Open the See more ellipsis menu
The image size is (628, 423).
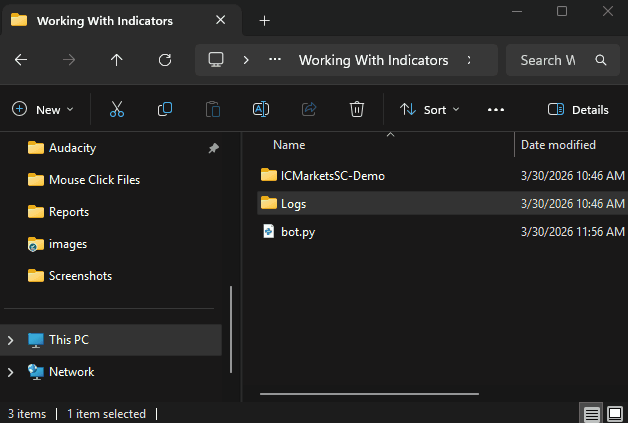496,110
